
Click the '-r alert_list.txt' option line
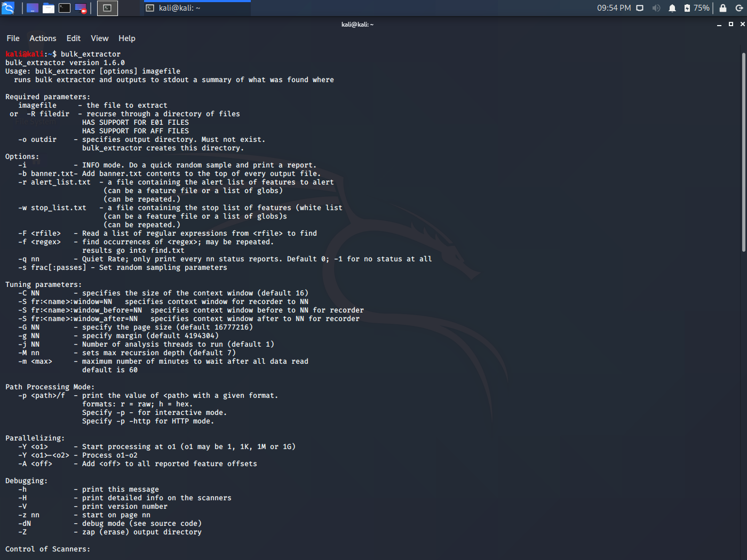click(176, 182)
